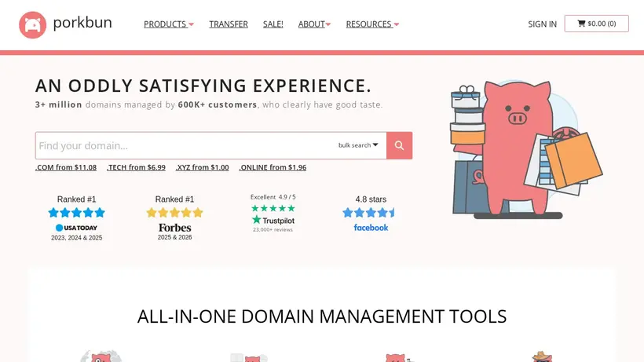Click the "An Oddly Satisfying Experience." headline

[x=203, y=86]
